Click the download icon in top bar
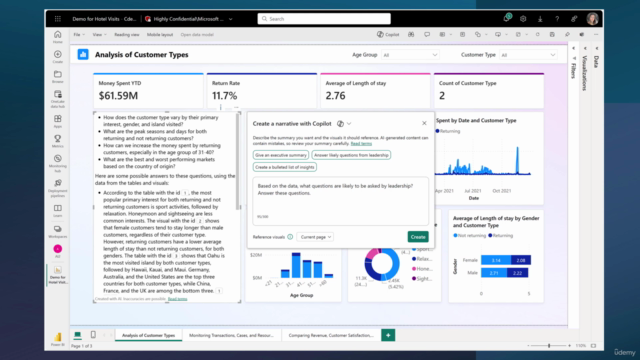This screenshot has height=360, width=640. tap(540, 19)
